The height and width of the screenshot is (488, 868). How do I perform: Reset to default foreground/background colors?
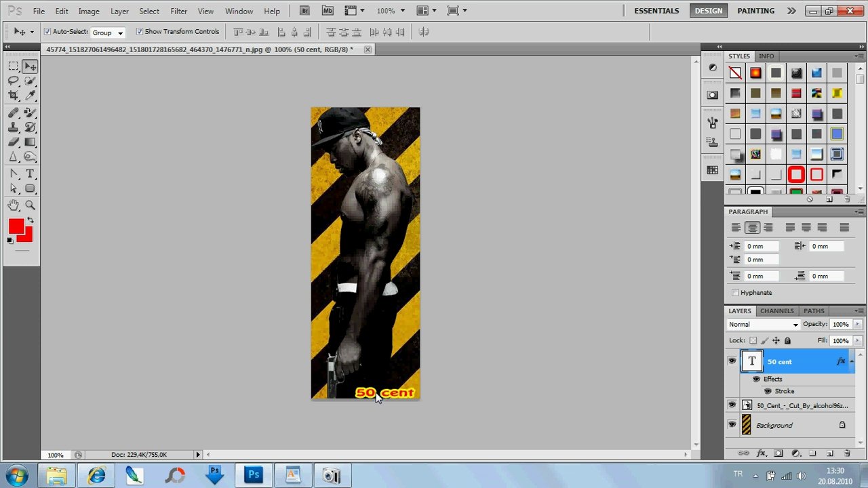pyautogui.click(x=10, y=241)
